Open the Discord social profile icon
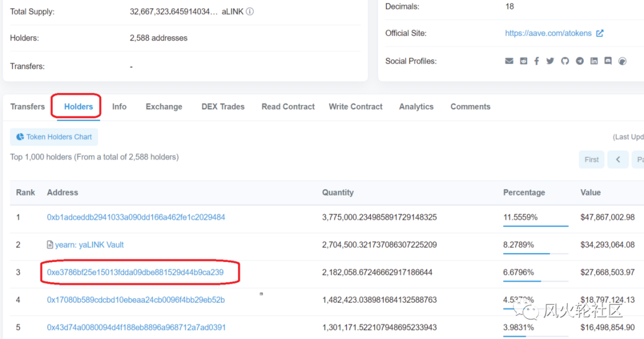This screenshot has height=339, width=644. [608, 61]
